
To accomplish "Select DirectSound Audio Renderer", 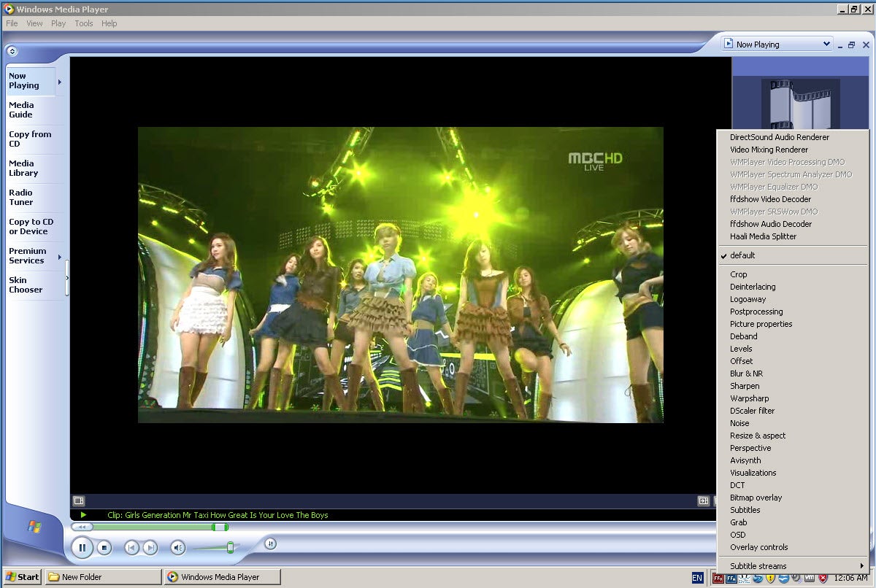I will coord(793,137).
